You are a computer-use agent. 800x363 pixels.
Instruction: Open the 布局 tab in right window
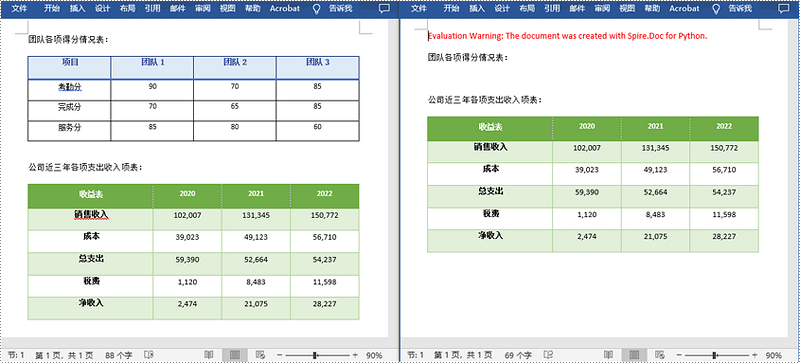pyautogui.click(x=527, y=8)
